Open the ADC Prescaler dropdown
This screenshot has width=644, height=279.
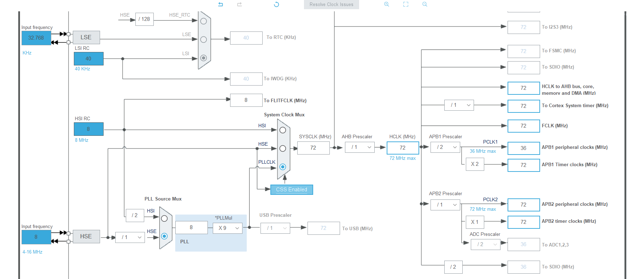(x=486, y=244)
